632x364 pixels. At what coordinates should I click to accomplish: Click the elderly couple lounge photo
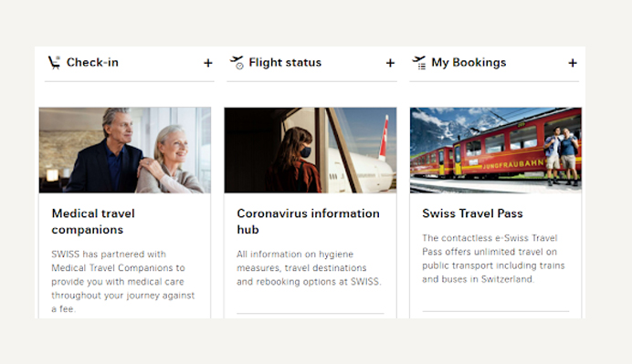[125, 151]
